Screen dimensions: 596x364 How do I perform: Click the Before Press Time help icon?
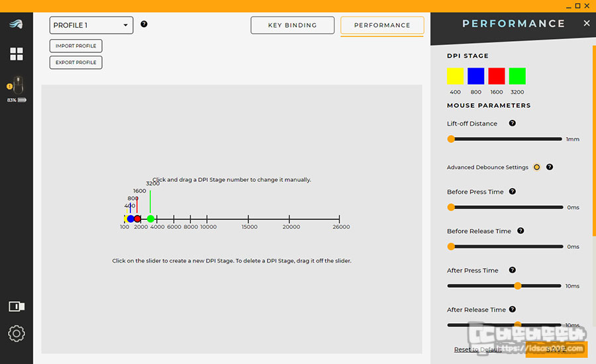[x=513, y=191]
